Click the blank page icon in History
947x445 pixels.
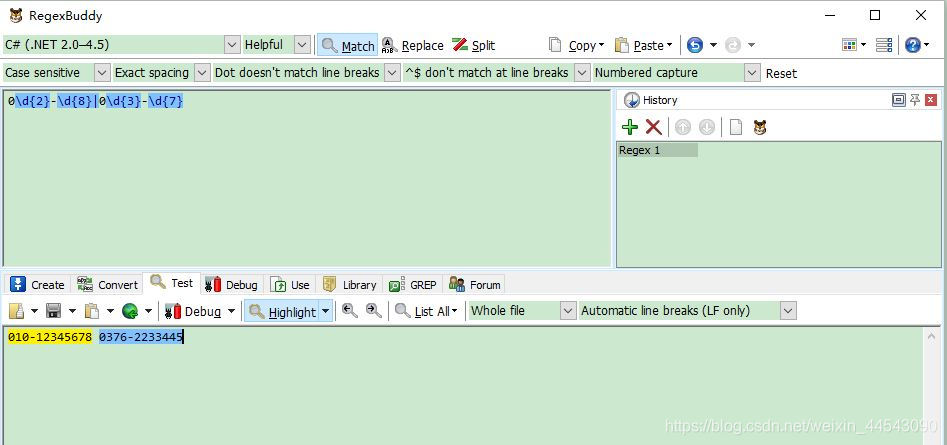coord(736,127)
